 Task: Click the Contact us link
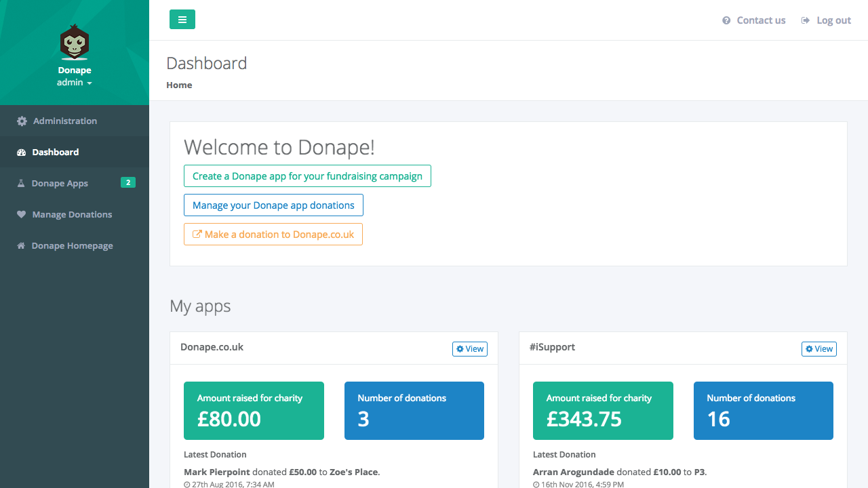[754, 20]
